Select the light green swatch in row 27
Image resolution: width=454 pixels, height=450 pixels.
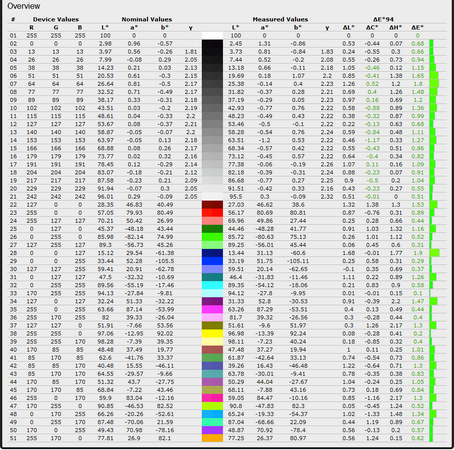click(x=212, y=245)
